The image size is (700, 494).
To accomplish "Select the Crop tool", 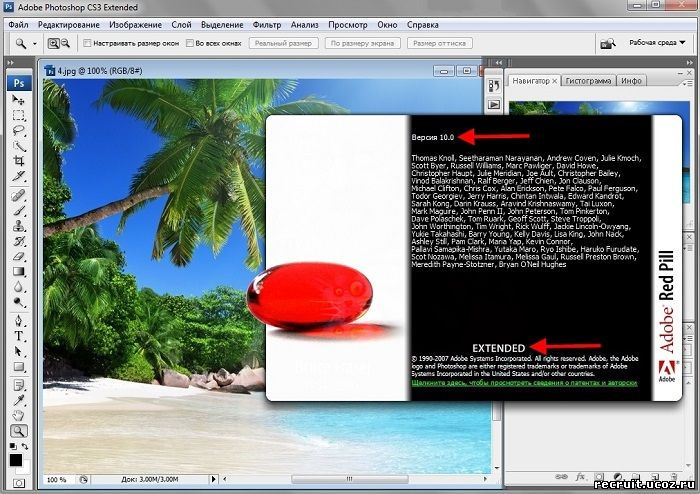I will point(18,161).
